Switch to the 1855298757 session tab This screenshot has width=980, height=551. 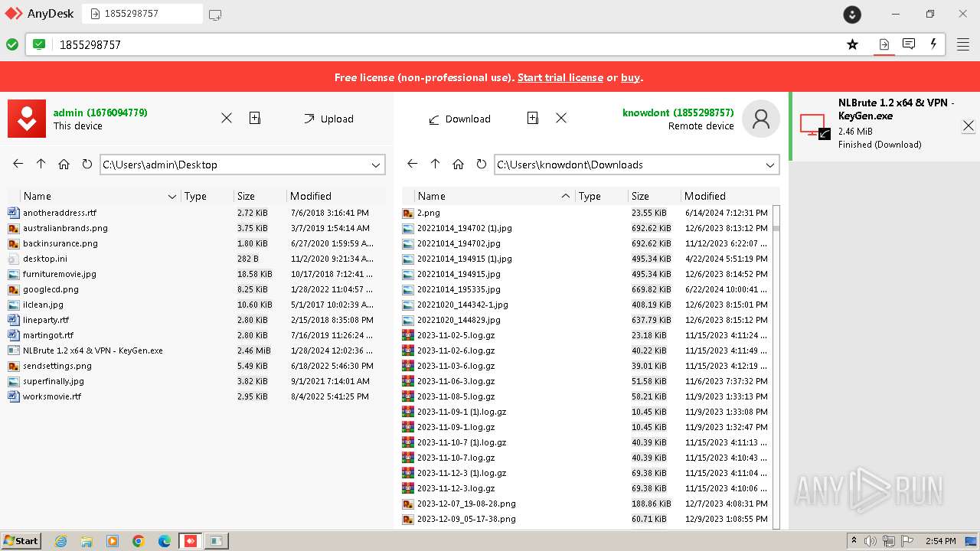(142, 14)
